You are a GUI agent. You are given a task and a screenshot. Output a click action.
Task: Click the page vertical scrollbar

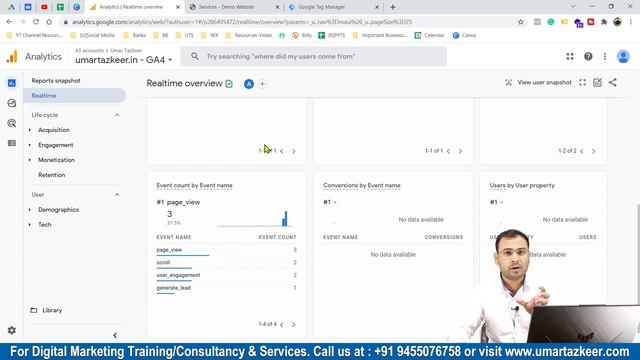638,253
